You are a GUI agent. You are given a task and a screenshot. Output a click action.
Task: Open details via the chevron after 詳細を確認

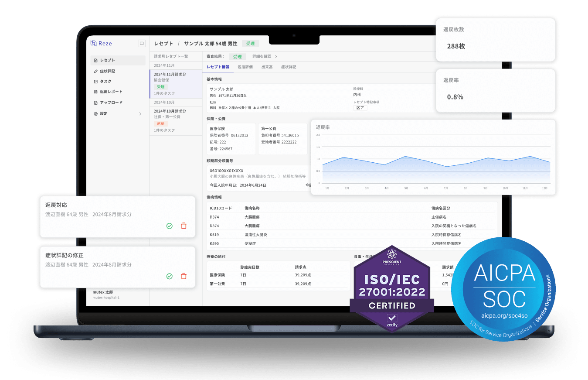(x=276, y=57)
